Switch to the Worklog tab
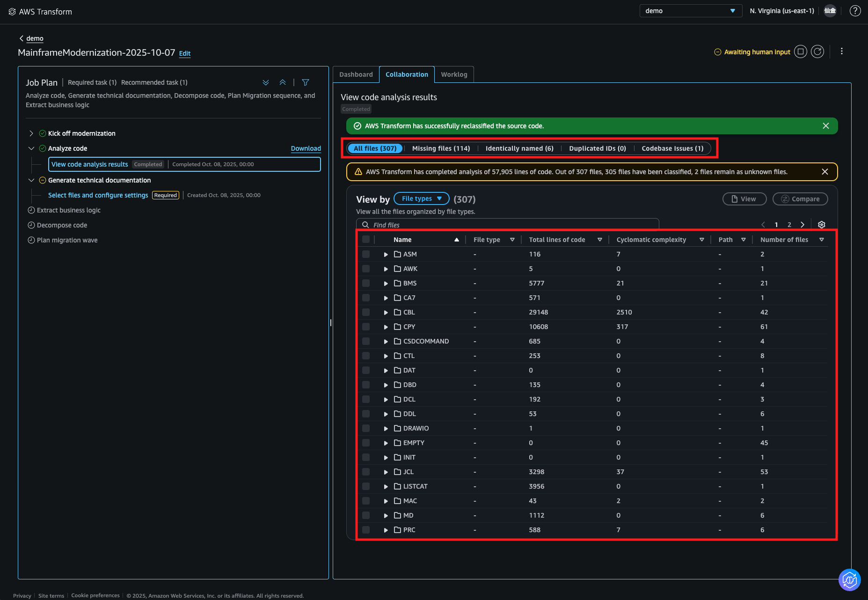 tap(453, 74)
